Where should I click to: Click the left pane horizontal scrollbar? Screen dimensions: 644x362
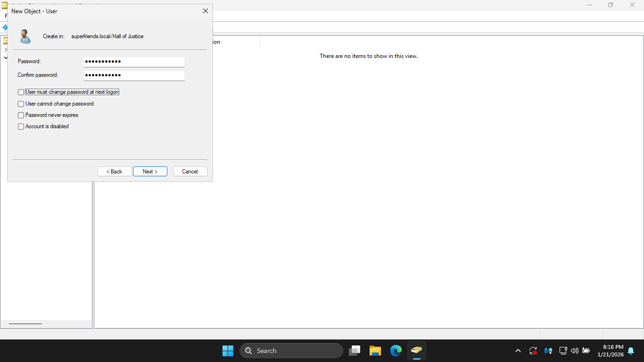pyautogui.click(x=25, y=324)
